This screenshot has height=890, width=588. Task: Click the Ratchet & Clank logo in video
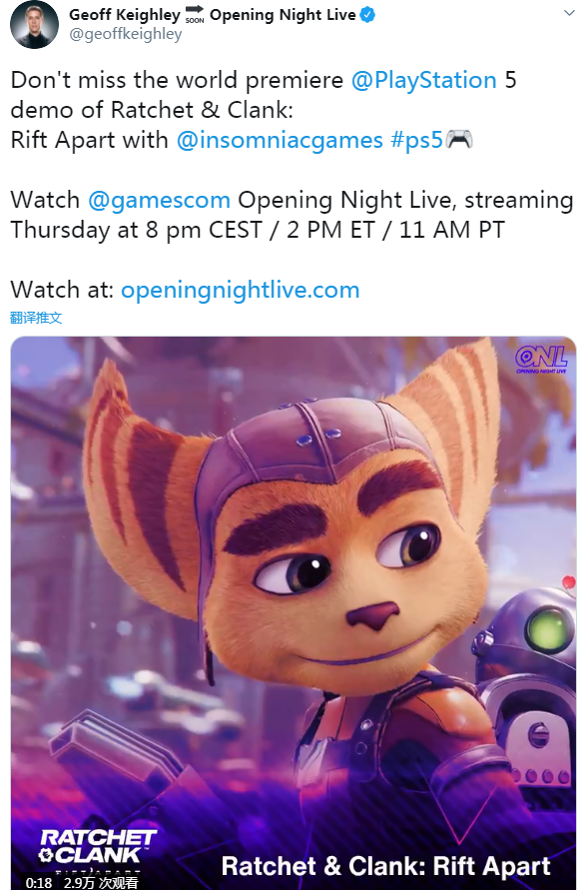tap(97, 850)
